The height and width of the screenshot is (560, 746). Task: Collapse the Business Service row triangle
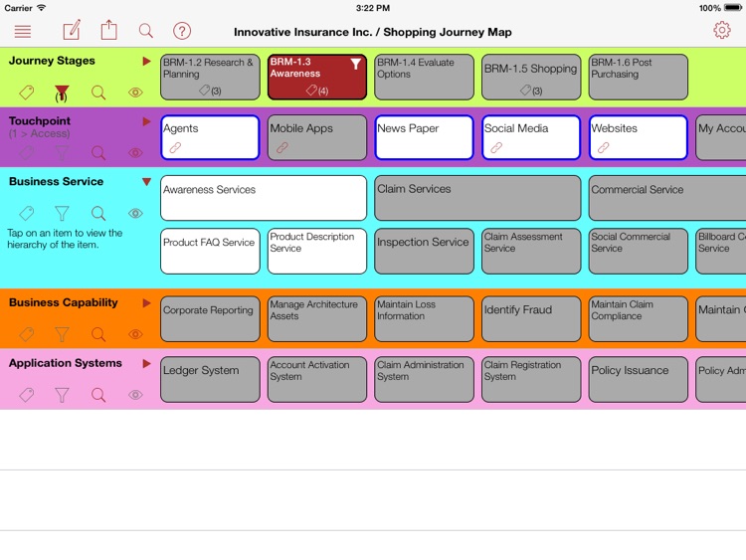(x=146, y=182)
